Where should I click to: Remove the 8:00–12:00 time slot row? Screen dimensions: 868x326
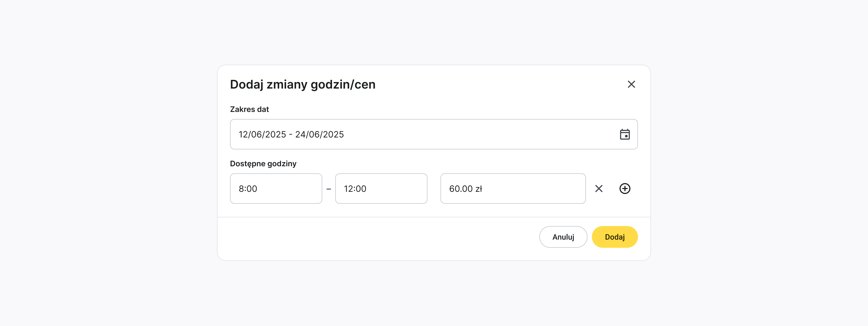(x=599, y=189)
